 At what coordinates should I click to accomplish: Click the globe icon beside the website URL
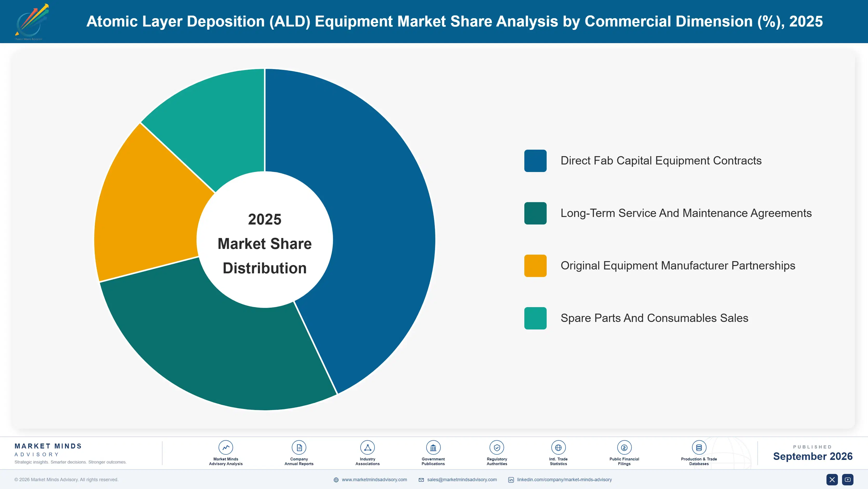pyautogui.click(x=336, y=480)
